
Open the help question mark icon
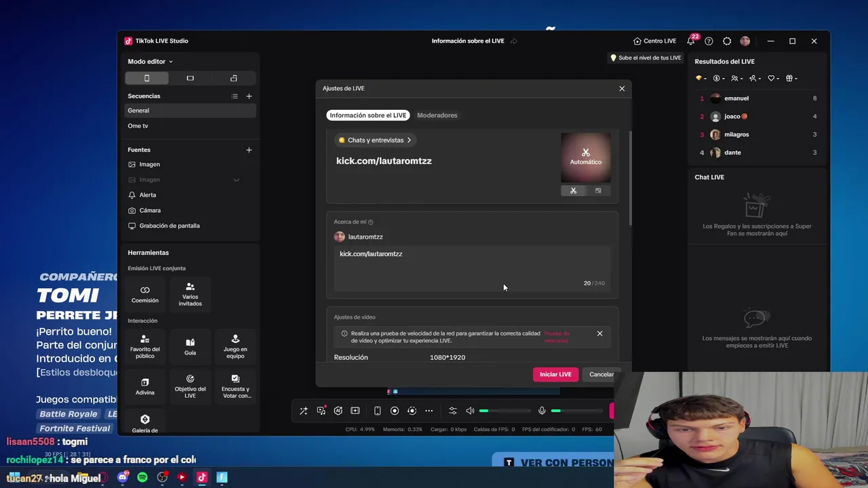point(709,41)
